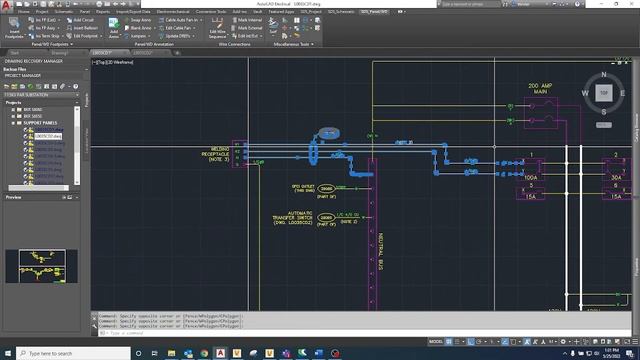
Task: Click the TOP face of the ViewCube
Action: [x=604, y=93]
